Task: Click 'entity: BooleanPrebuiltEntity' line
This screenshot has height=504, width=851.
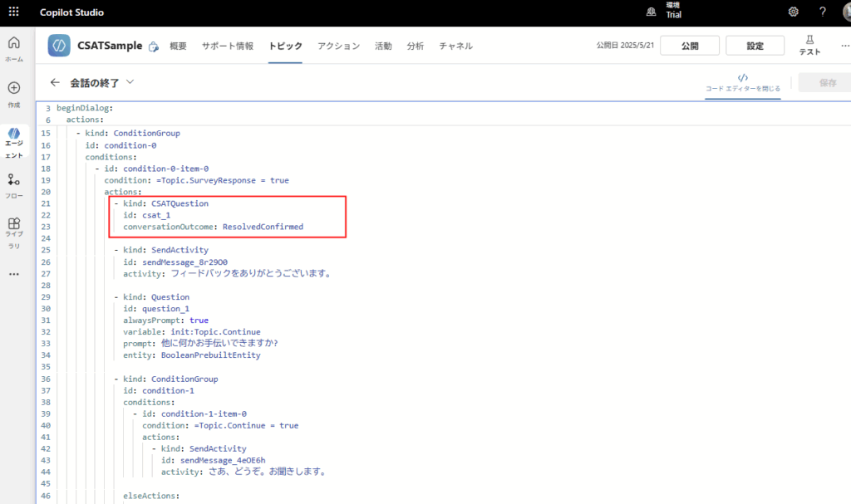Action: tap(192, 355)
